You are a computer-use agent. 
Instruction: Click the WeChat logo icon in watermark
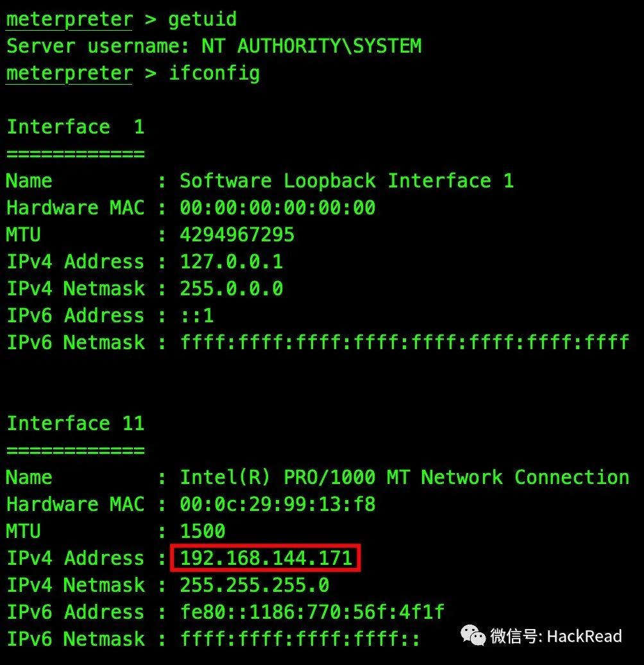click(473, 635)
